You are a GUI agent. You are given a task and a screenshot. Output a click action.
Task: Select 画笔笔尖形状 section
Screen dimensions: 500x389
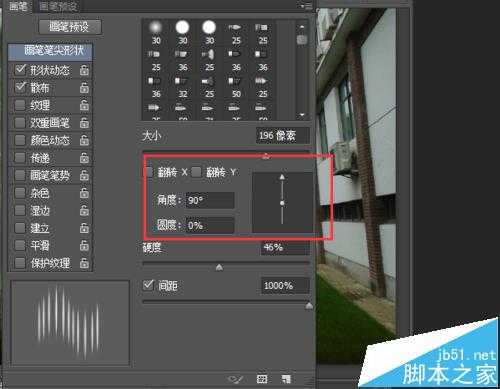[50, 51]
